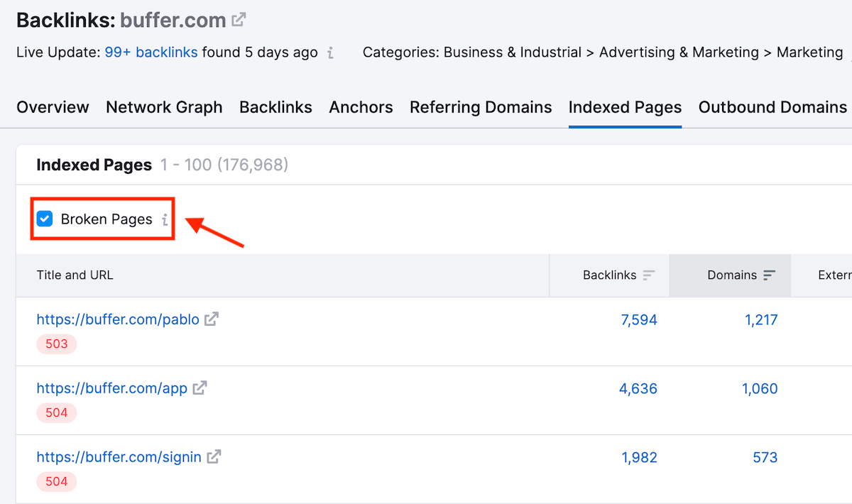Open external link icon for buffer.com/pablo
852x504 pixels.
[212, 319]
